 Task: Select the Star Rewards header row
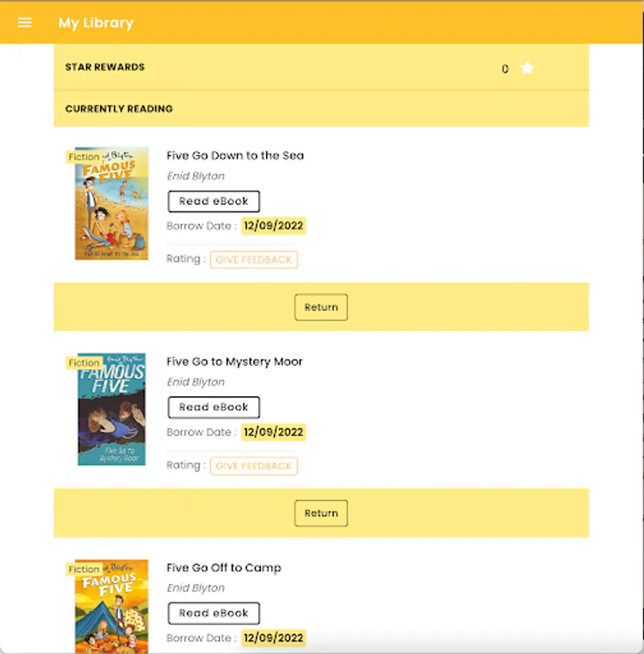click(x=105, y=67)
